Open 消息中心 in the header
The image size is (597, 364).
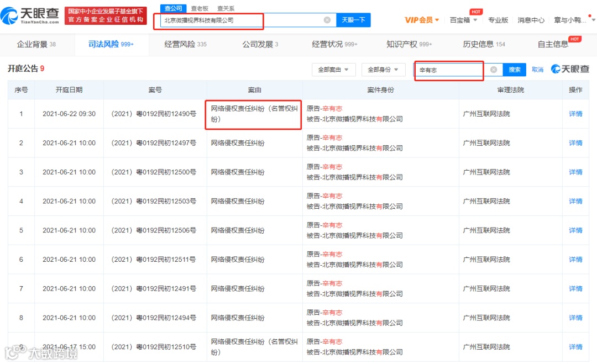pyautogui.click(x=531, y=20)
